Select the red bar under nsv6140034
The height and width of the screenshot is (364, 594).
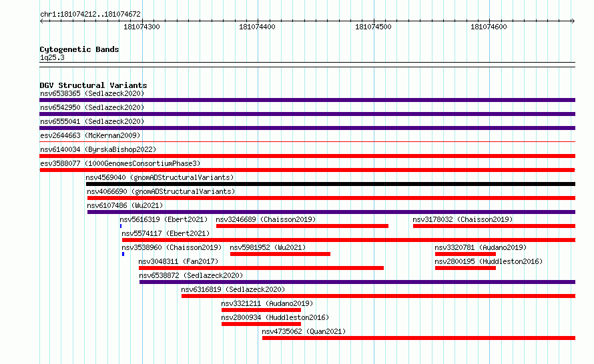(307, 156)
